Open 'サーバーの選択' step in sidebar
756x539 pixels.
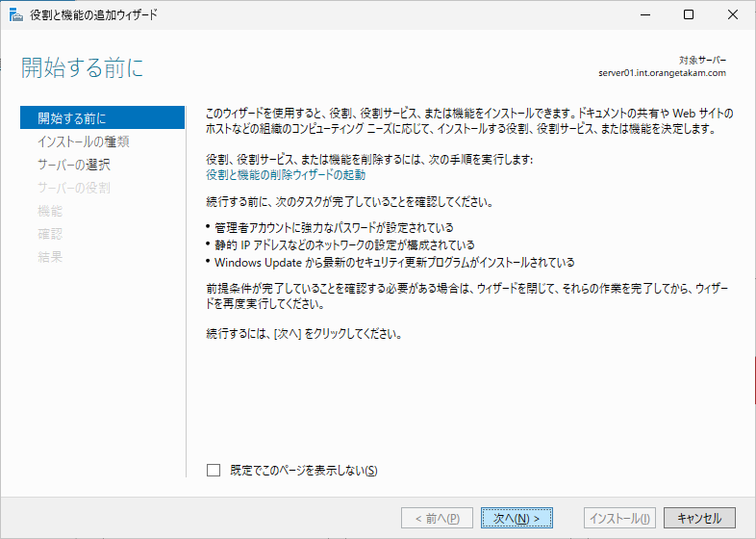74,165
